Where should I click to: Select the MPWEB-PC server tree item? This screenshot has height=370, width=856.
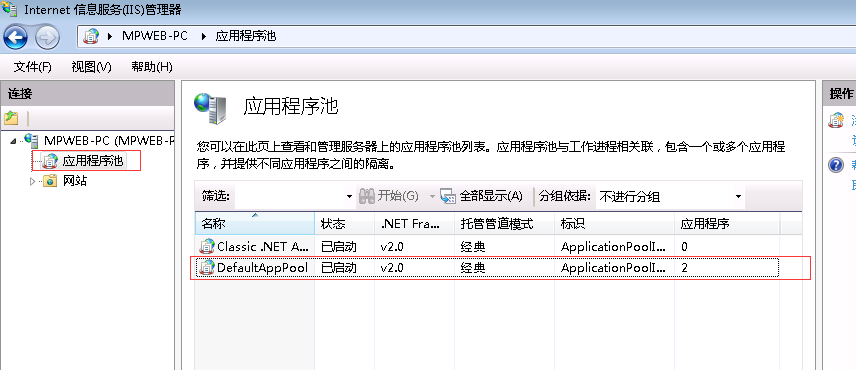(x=109, y=140)
